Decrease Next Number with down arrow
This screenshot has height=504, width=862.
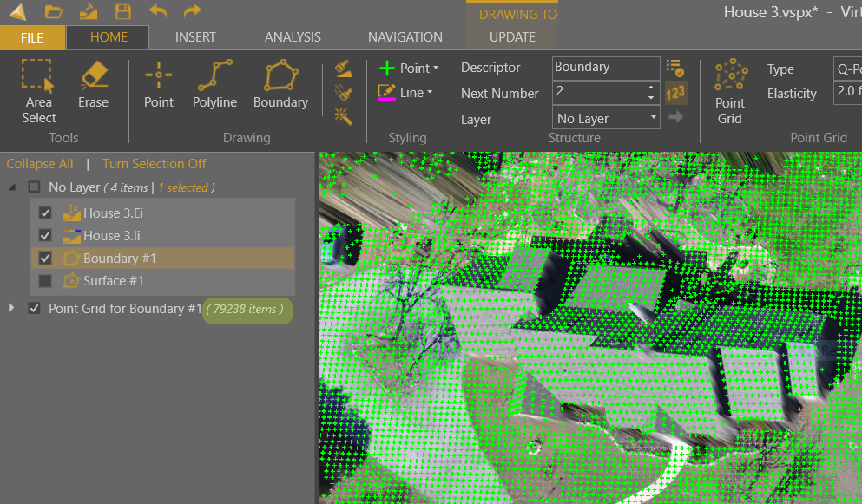pyautogui.click(x=651, y=97)
